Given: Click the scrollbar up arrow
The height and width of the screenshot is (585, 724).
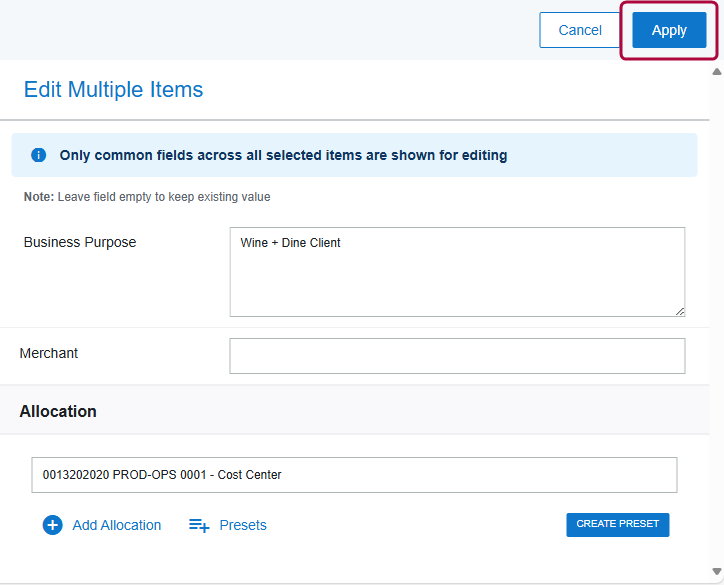Looking at the screenshot, I should tap(716, 72).
